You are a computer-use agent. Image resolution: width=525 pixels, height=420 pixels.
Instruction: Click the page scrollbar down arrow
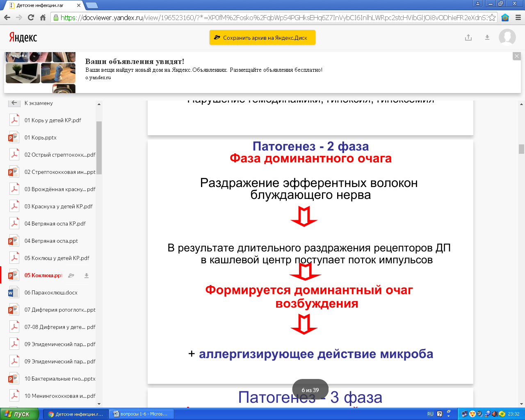(x=521, y=404)
